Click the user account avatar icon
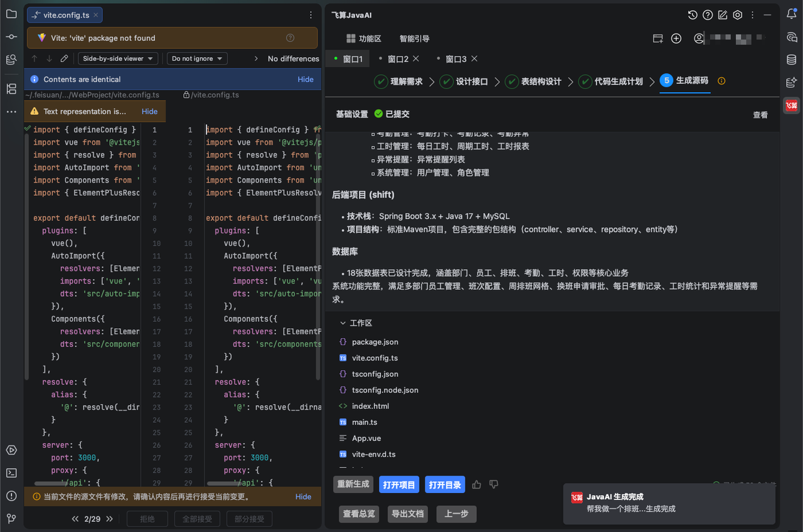803x532 pixels. tap(699, 38)
